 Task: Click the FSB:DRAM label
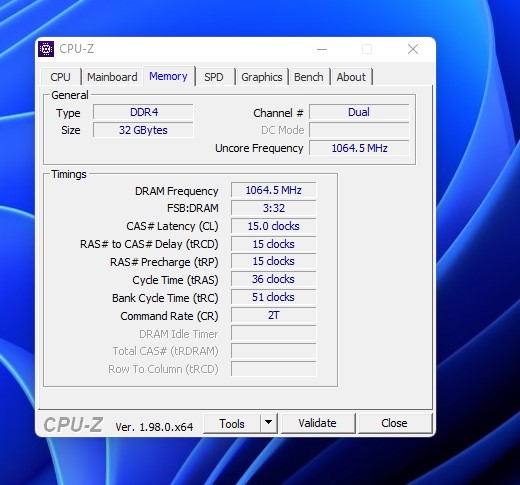coord(193,208)
